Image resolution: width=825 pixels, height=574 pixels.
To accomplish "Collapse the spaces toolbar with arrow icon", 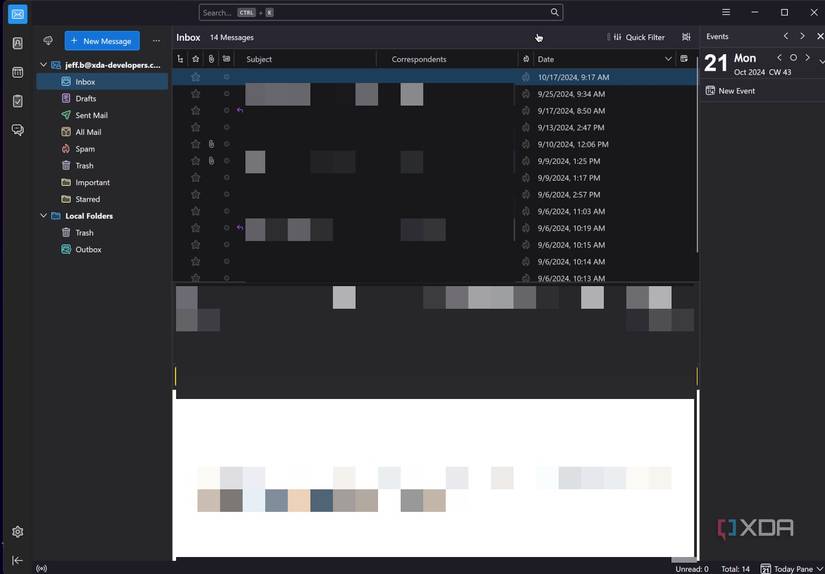I will click(x=17, y=561).
